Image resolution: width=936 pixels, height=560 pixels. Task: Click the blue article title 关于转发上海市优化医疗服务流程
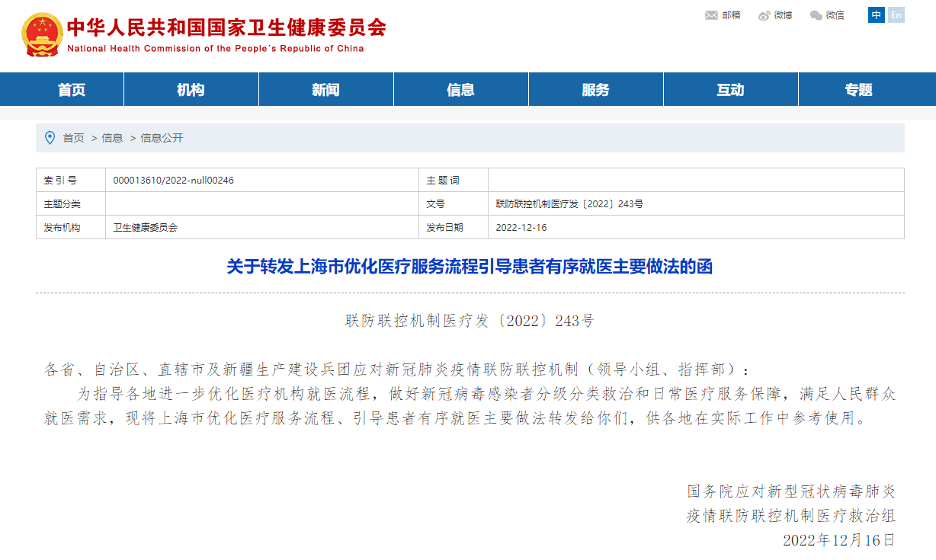[470, 267]
